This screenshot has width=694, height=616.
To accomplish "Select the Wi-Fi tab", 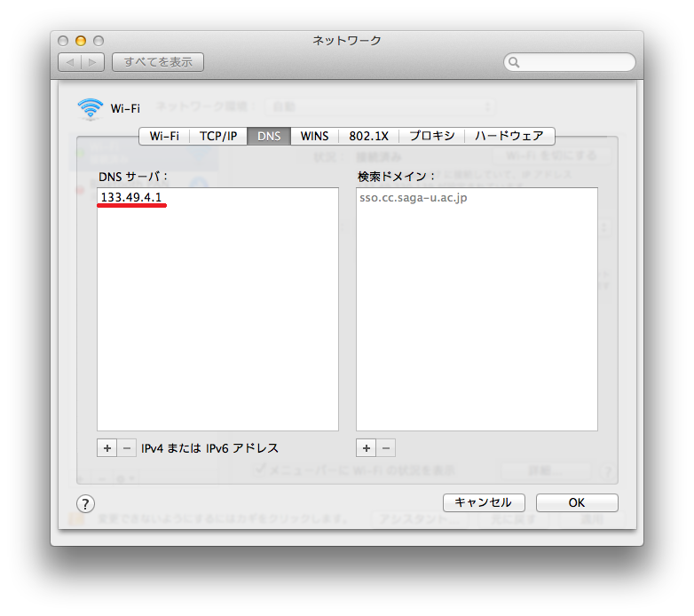I will coord(164,136).
